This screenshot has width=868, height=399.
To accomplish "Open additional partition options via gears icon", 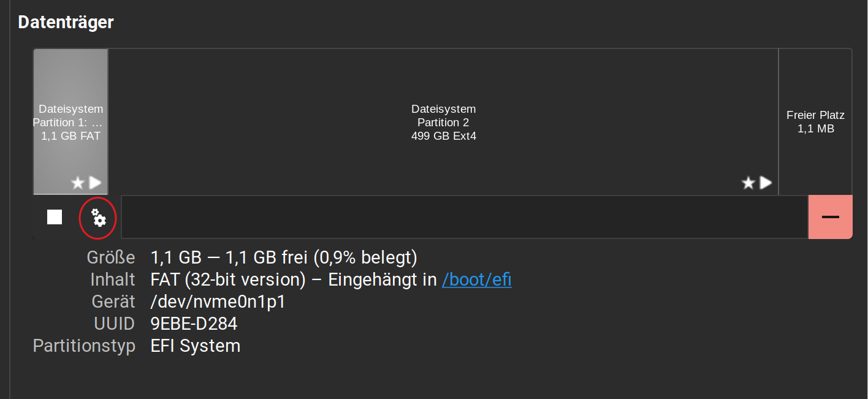I will click(98, 217).
